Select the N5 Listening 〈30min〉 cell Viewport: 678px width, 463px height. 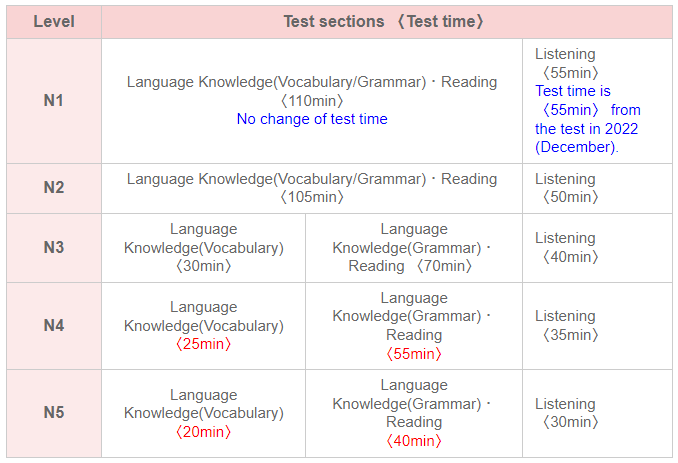pyautogui.click(x=566, y=413)
